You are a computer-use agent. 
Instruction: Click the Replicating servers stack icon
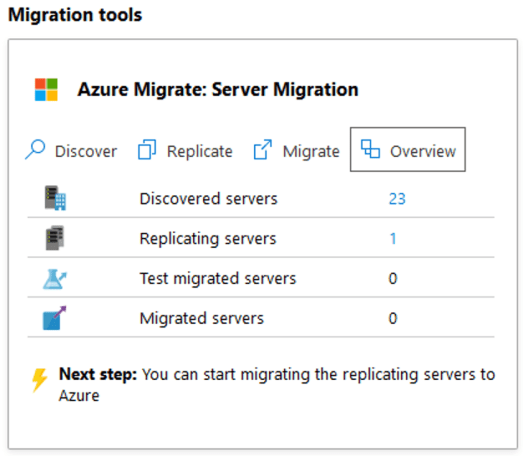click(x=55, y=238)
